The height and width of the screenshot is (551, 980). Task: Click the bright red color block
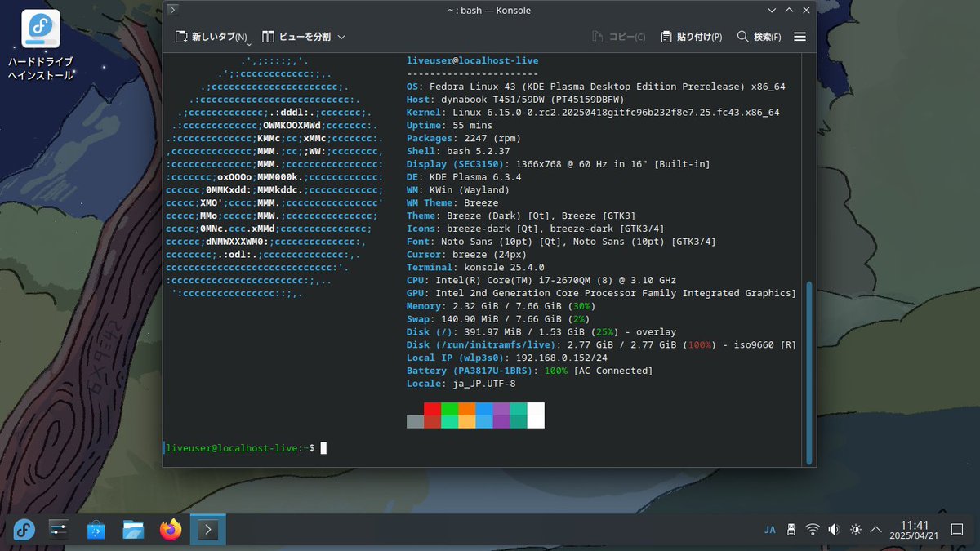pyautogui.click(x=432, y=409)
